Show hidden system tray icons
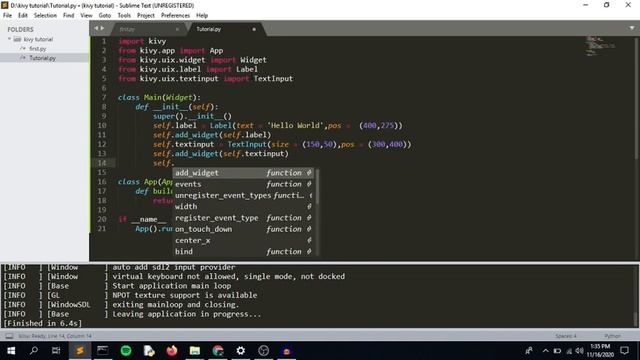The image size is (640, 360). pos(545,351)
